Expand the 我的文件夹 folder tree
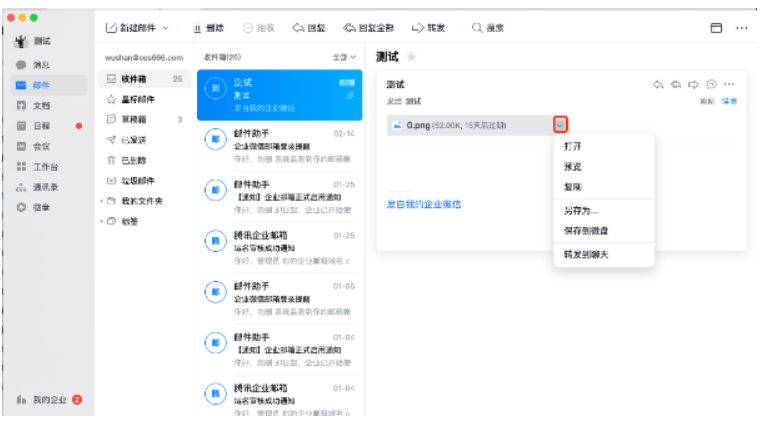Viewport: 767px width, 435px height. click(101, 201)
